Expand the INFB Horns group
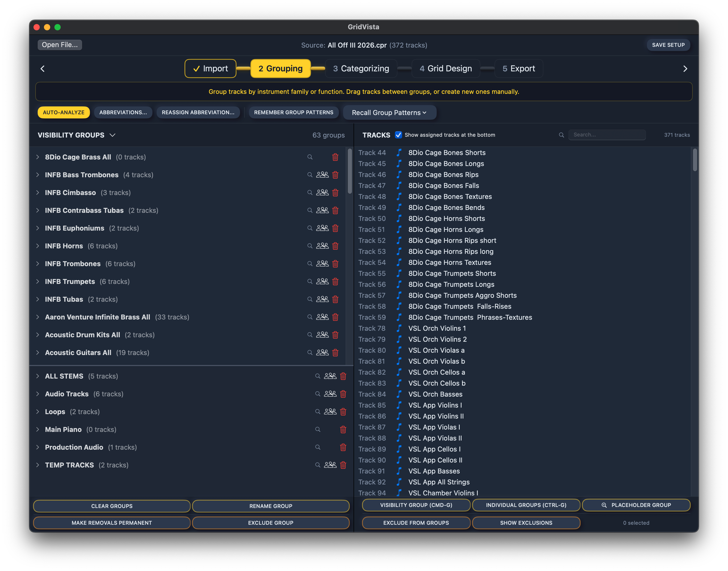Screen dimensions: 728x571 tap(37, 246)
